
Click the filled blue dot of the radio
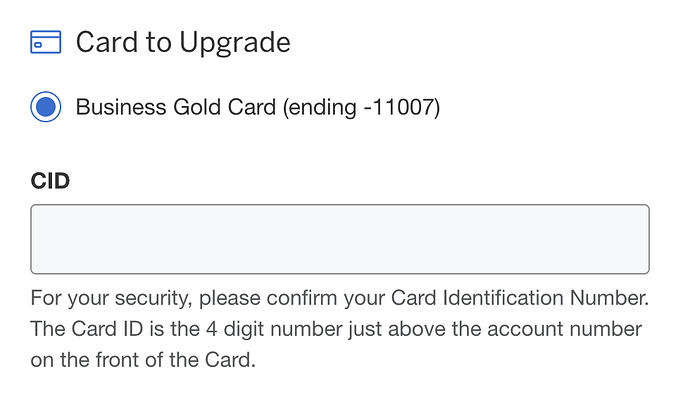point(46,107)
